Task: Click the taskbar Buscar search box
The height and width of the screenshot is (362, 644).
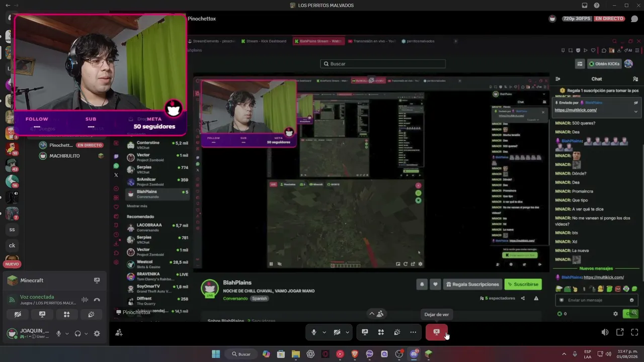Action: (x=242, y=354)
